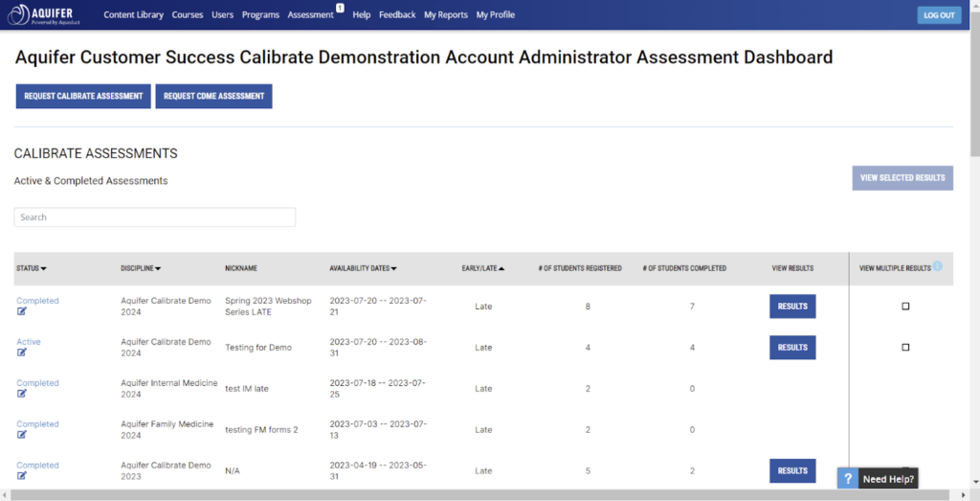Select dates '2023-07-18 -- 2023-07-25'
The width and height of the screenshot is (980, 501).
[x=377, y=388]
